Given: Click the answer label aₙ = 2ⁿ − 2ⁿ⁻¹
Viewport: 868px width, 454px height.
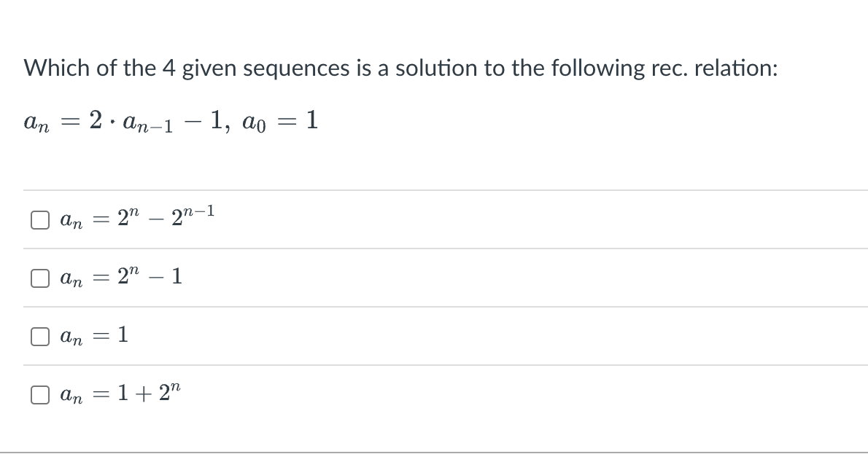Looking at the screenshot, I should (x=139, y=217).
